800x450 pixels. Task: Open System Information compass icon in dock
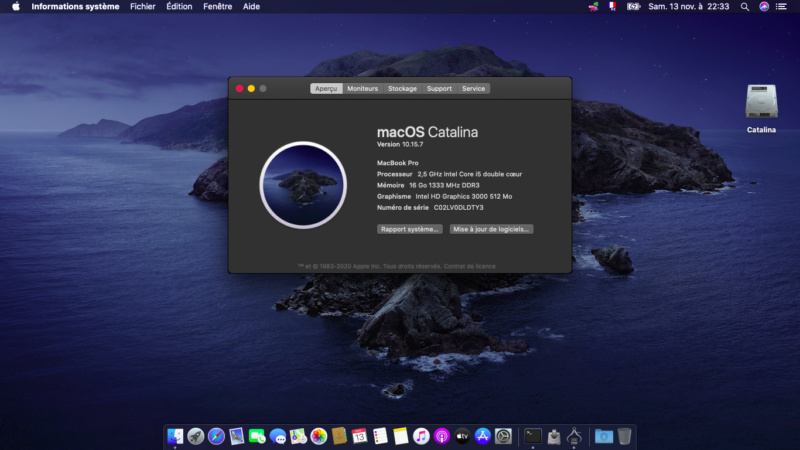pos(574,436)
